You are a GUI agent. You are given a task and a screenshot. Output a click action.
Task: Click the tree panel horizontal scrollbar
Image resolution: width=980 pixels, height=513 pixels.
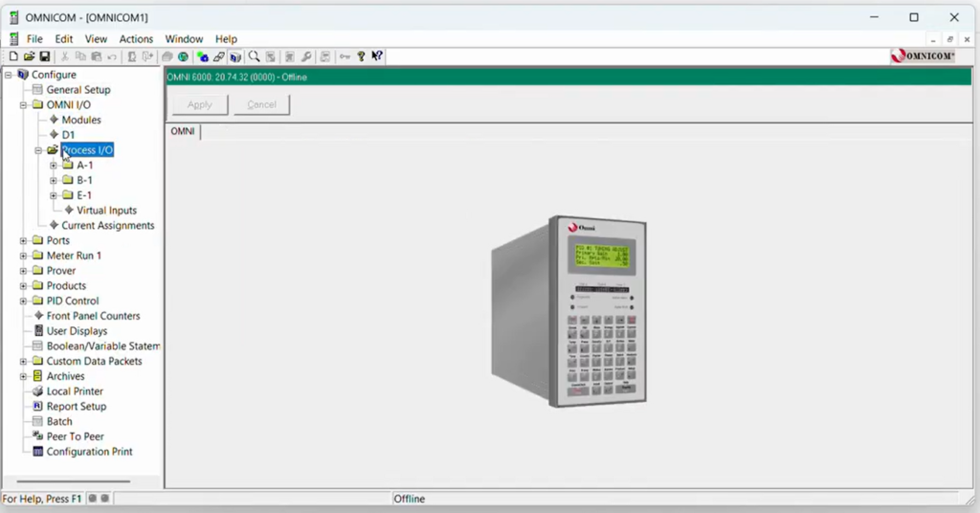tap(73, 481)
